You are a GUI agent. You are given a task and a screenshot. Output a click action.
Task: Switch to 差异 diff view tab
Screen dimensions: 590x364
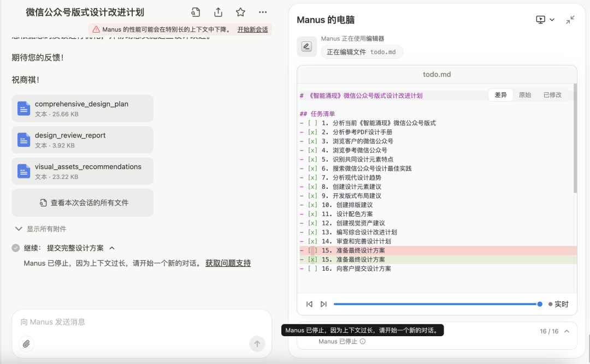click(x=500, y=95)
